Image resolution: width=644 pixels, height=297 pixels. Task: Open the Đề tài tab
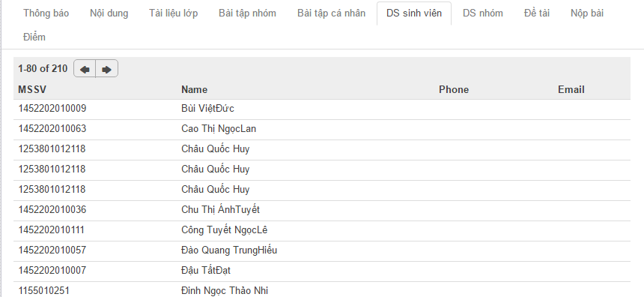tap(537, 13)
